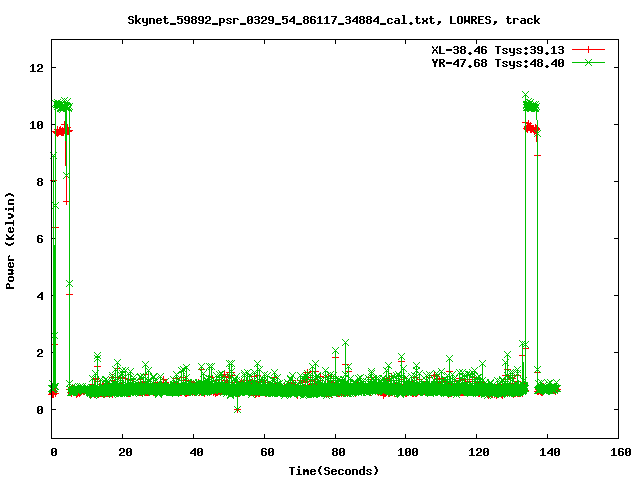Click the green YR legend line sample
This screenshot has width=640, height=480.
point(588,62)
